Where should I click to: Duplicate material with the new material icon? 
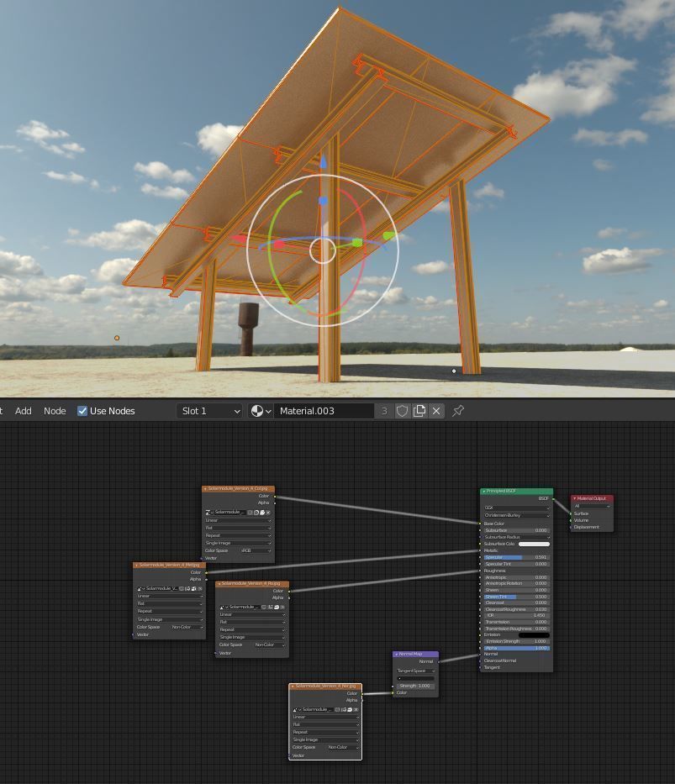(419, 411)
